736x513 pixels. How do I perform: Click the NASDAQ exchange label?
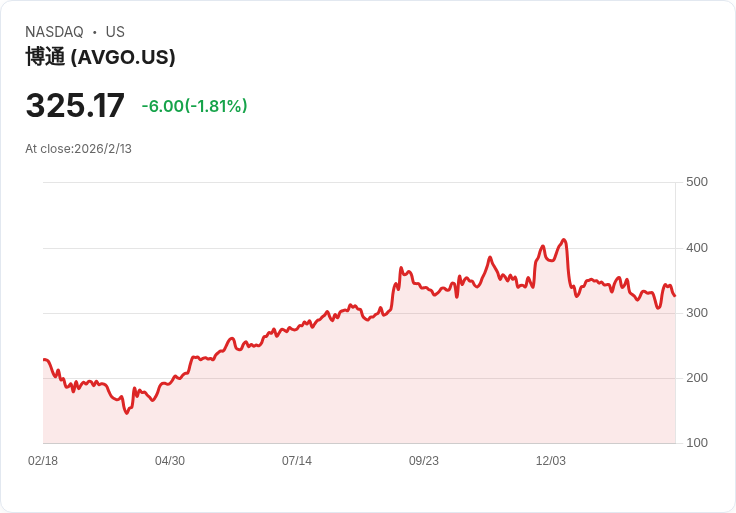54,32
